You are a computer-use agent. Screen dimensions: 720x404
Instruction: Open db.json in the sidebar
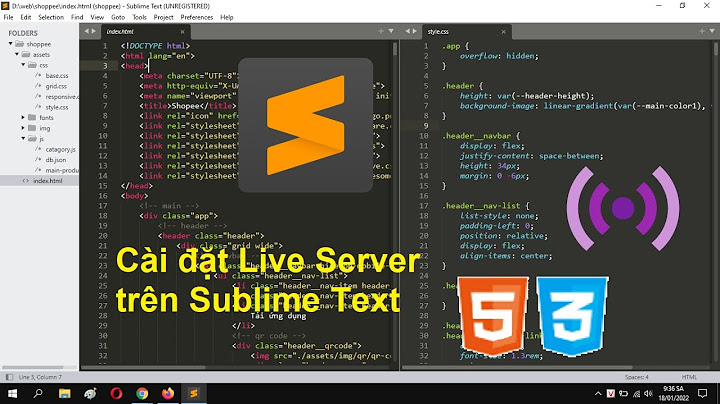(x=56, y=160)
